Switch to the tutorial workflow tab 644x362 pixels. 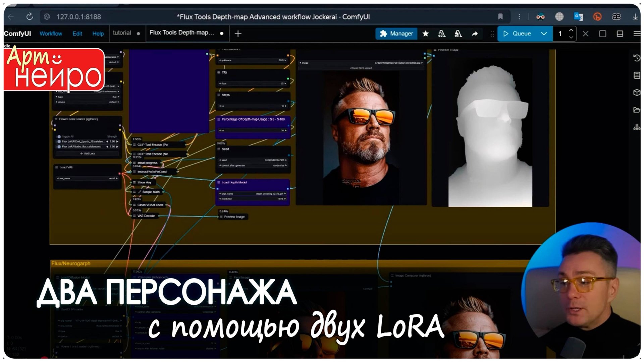point(122,33)
